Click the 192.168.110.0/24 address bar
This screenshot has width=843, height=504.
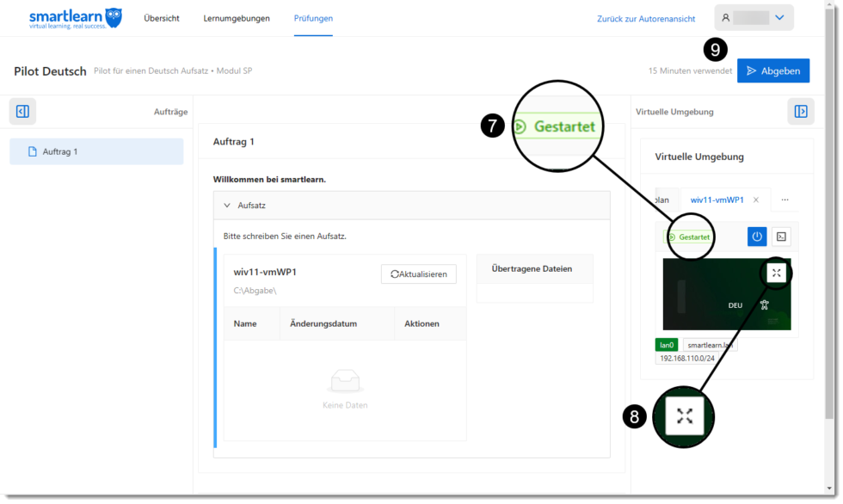(x=691, y=357)
